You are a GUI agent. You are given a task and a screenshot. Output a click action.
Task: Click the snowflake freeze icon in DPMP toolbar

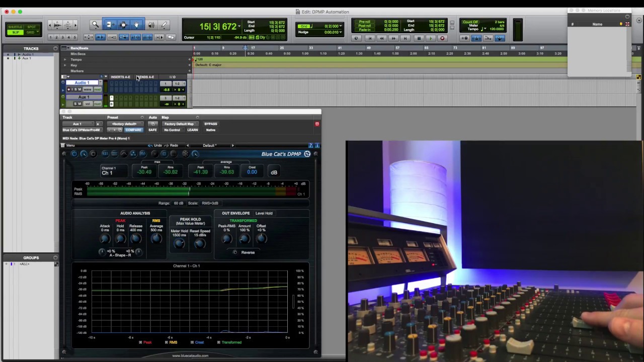click(186, 154)
